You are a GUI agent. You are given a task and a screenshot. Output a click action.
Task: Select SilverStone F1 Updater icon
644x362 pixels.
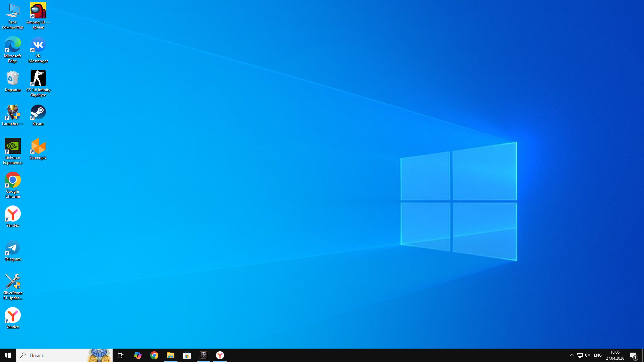12,282
